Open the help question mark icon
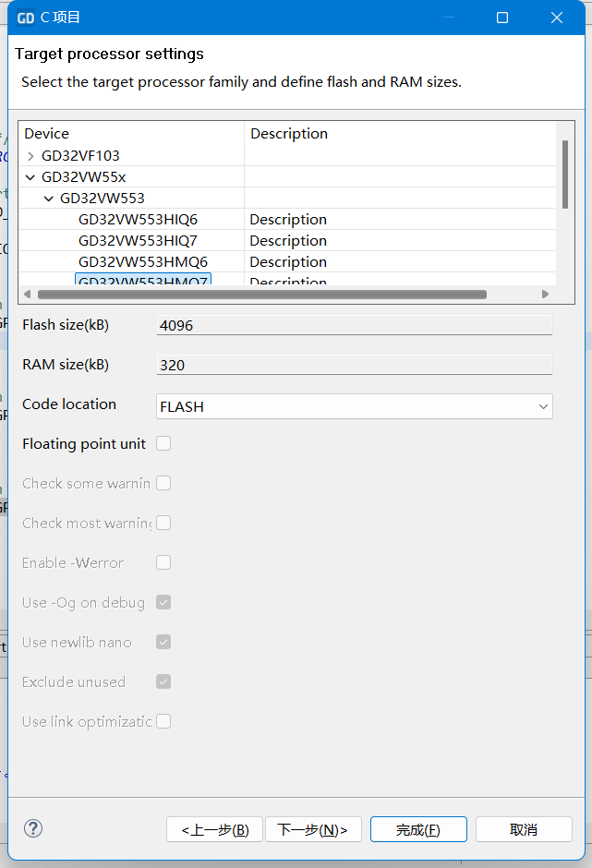Image resolution: width=592 pixels, height=868 pixels. [33, 828]
